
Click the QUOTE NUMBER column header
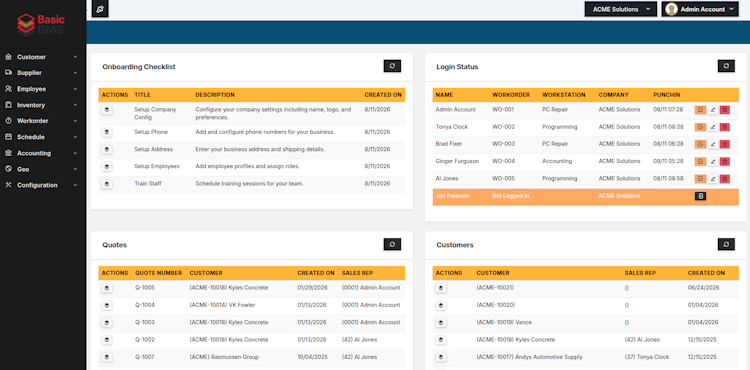158,273
